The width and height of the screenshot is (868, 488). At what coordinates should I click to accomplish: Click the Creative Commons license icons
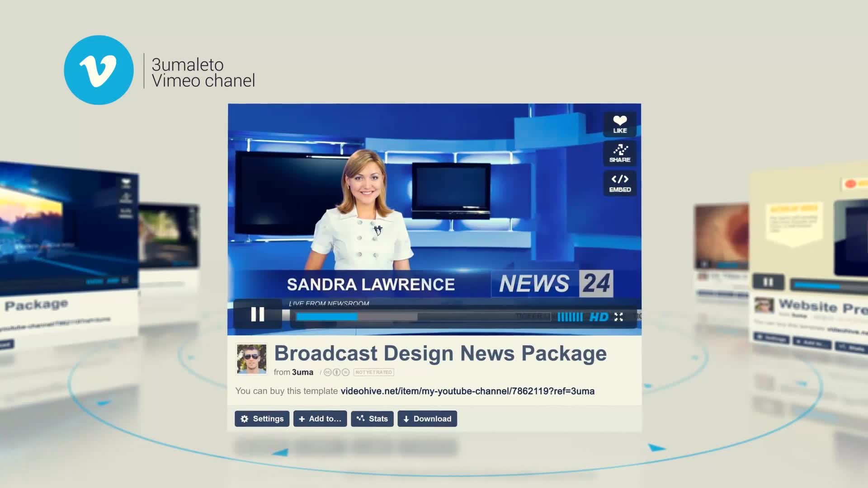point(336,372)
